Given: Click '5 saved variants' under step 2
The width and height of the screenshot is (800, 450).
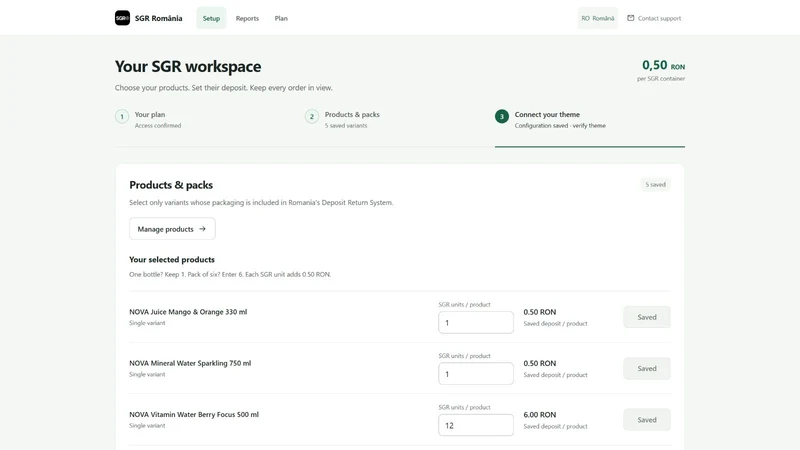Looking at the screenshot, I should pos(346,126).
